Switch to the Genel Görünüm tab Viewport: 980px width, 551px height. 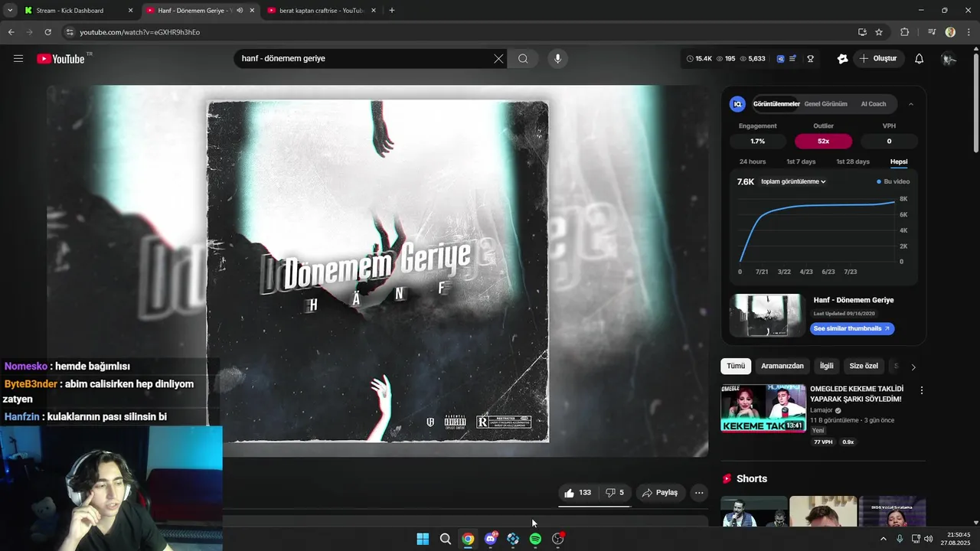coord(825,104)
